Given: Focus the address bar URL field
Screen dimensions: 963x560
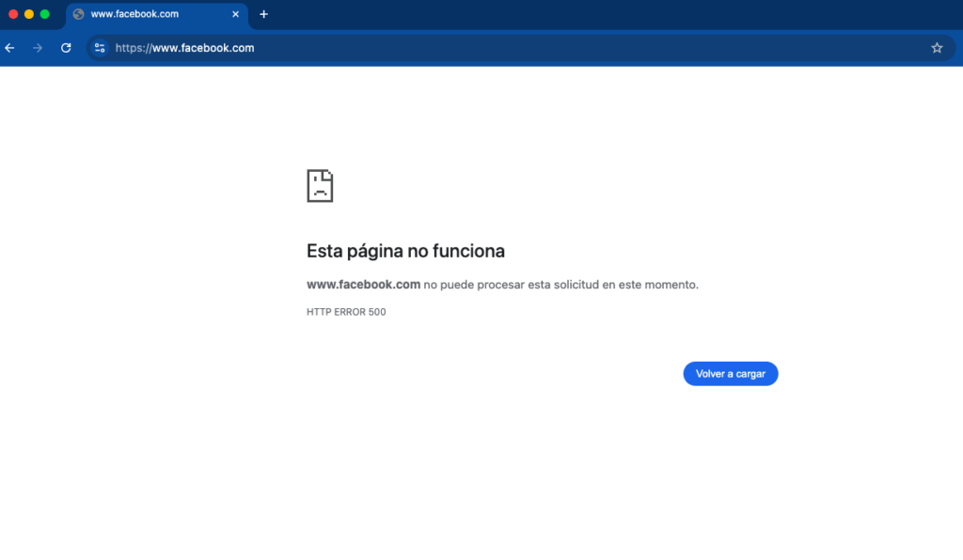Looking at the screenshot, I should pyautogui.click(x=470, y=48).
